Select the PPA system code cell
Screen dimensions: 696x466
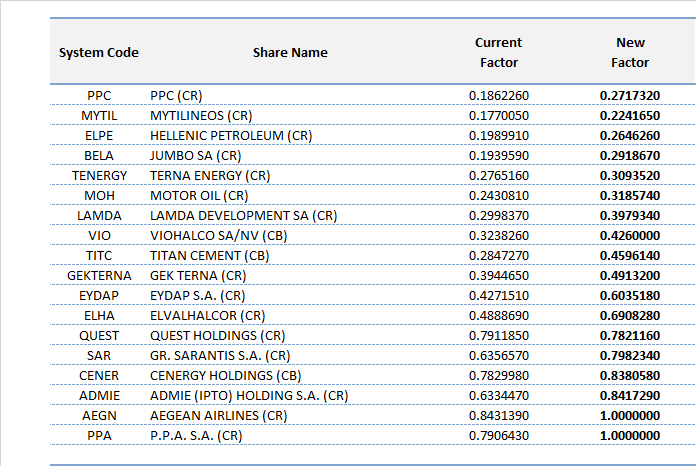pyautogui.click(x=99, y=436)
